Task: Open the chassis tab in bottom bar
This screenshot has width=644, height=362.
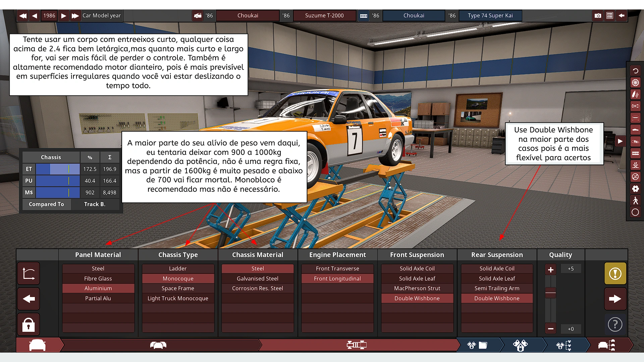Action: point(356,345)
